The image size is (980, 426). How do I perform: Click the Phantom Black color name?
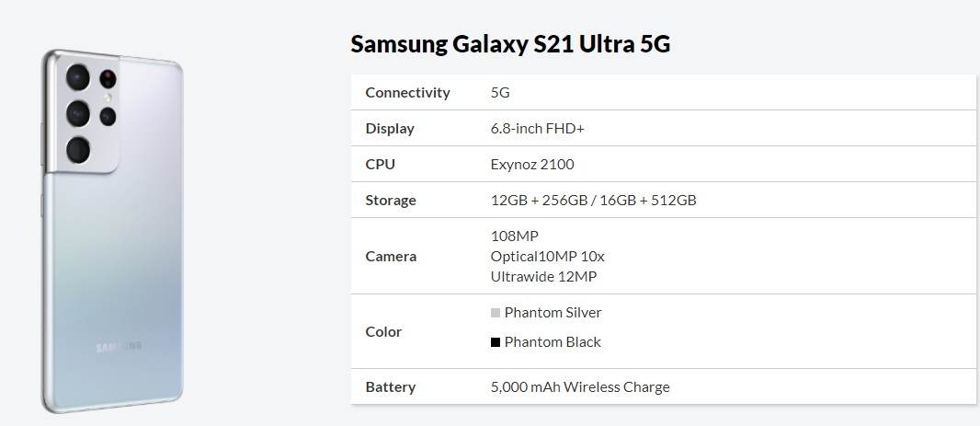click(x=553, y=342)
